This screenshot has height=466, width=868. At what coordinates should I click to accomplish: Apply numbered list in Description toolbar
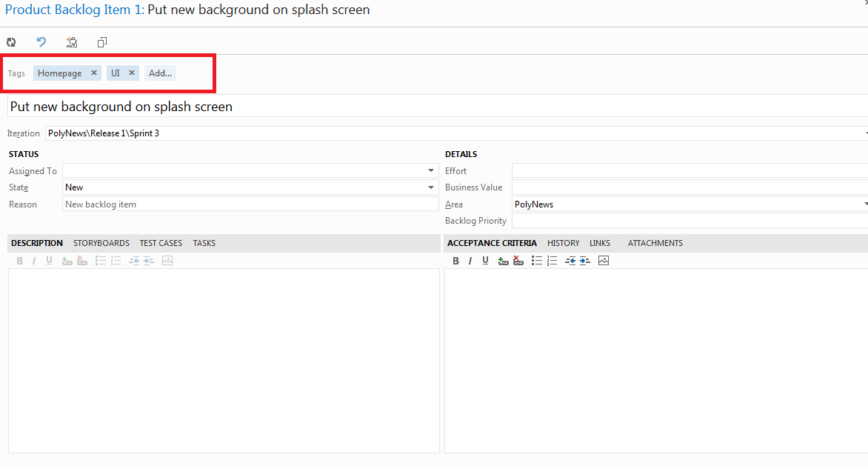[x=116, y=261]
